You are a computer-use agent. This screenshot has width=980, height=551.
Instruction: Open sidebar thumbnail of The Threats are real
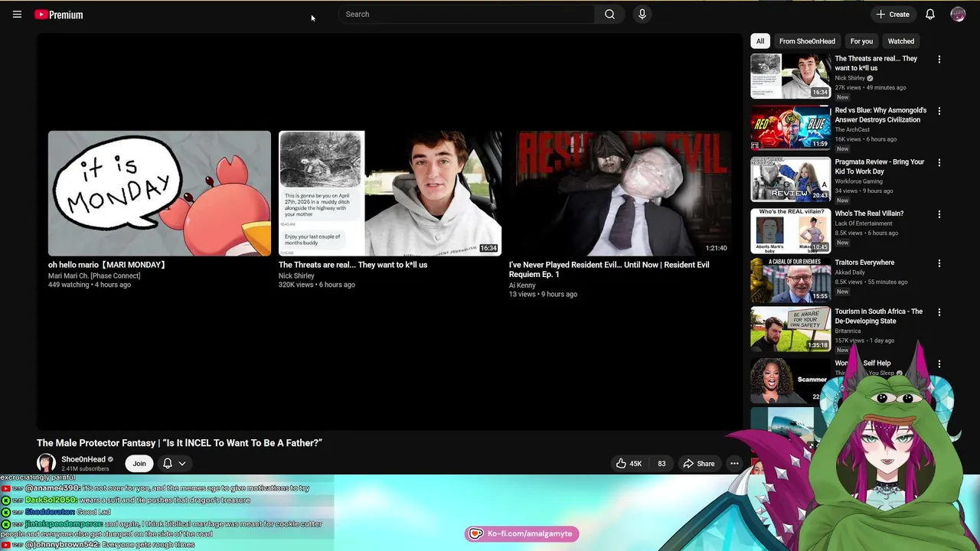click(x=790, y=76)
